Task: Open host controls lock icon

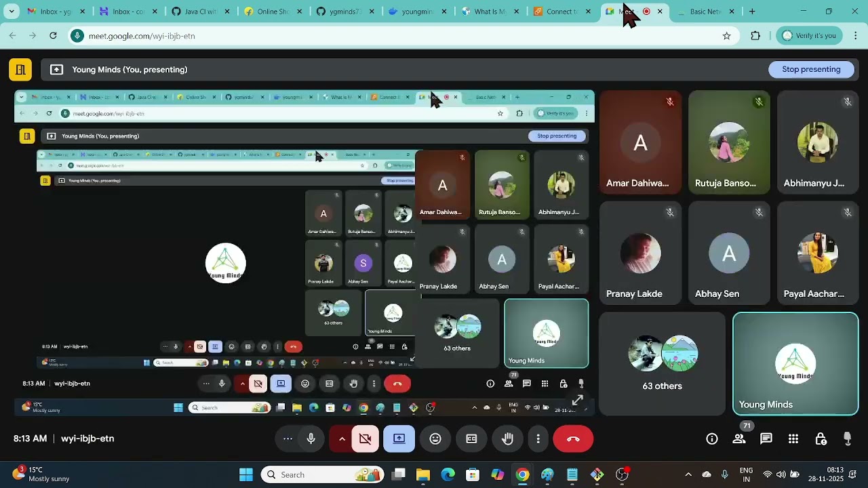Action: click(821, 439)
